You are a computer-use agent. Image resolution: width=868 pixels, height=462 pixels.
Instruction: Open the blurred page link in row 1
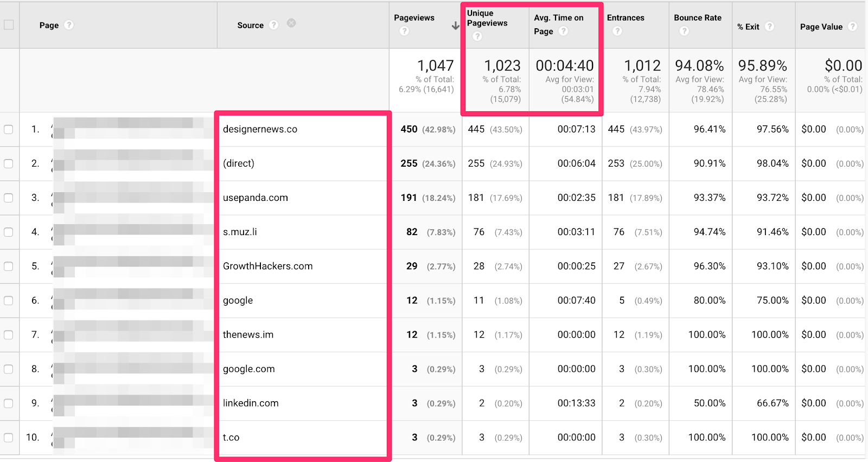(133, 128)
